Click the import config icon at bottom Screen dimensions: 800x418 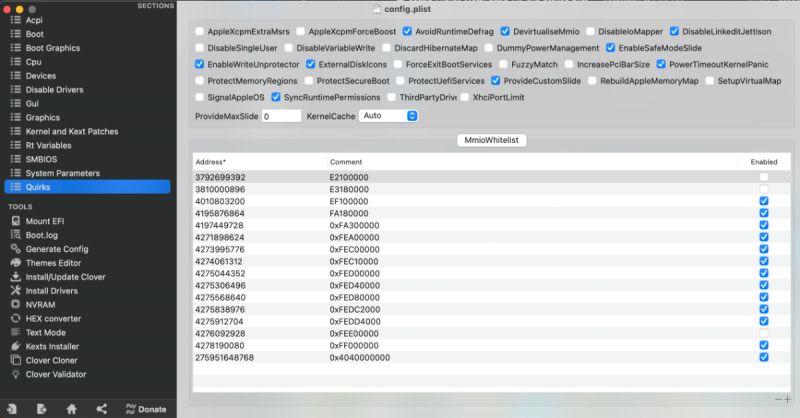coord(11,409)
